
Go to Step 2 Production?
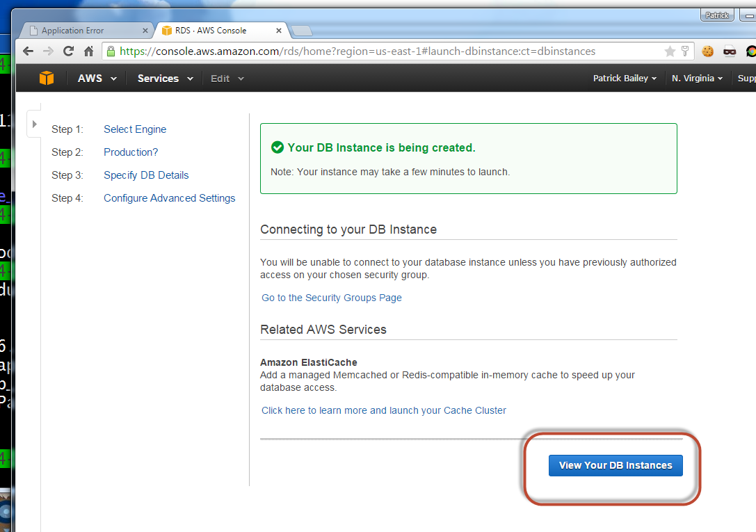pyautogui.click(x=131, y=152)
